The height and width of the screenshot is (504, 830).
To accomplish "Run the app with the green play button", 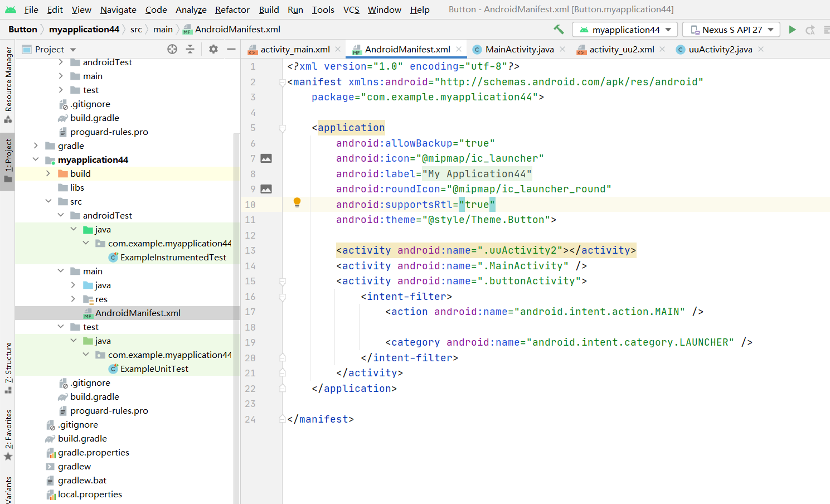I will click(792, 30).
